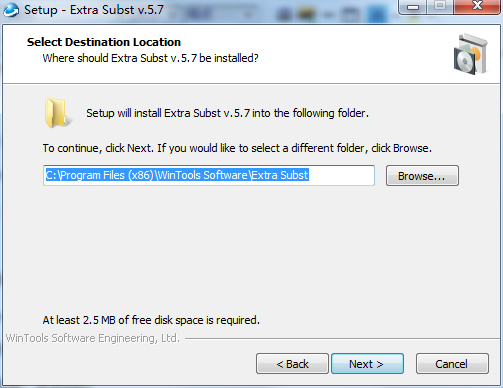This screenshot has height=388, width=503.
Task: Minimize the Setup window
Action: coord(413,7)
